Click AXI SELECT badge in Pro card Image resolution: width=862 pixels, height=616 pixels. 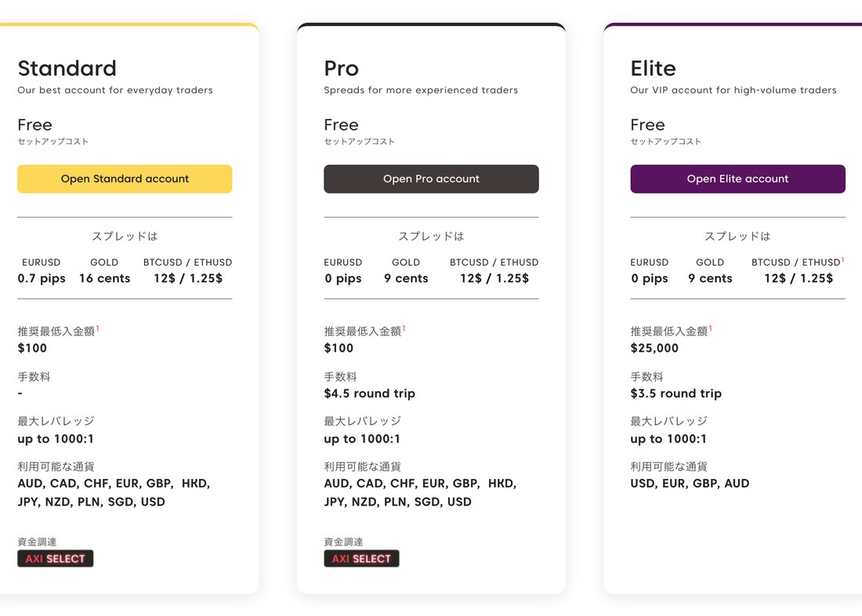click(x=362, y=558)
